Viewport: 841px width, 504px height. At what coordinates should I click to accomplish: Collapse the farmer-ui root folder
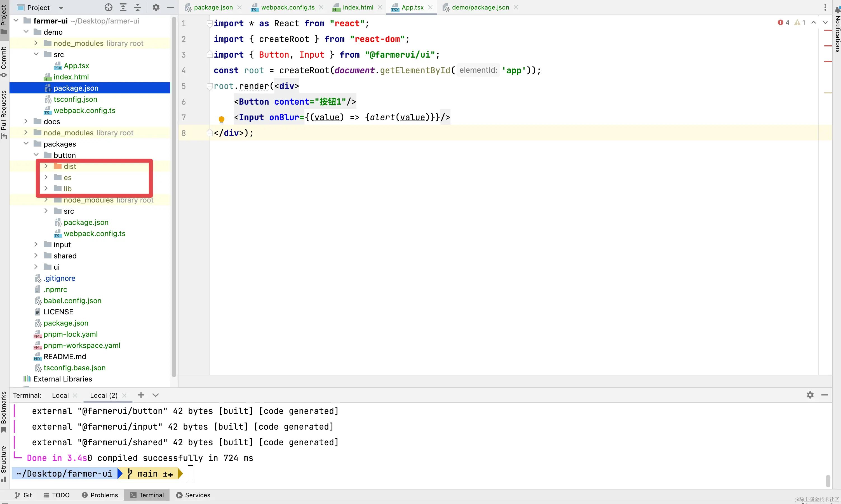[16, 21]
